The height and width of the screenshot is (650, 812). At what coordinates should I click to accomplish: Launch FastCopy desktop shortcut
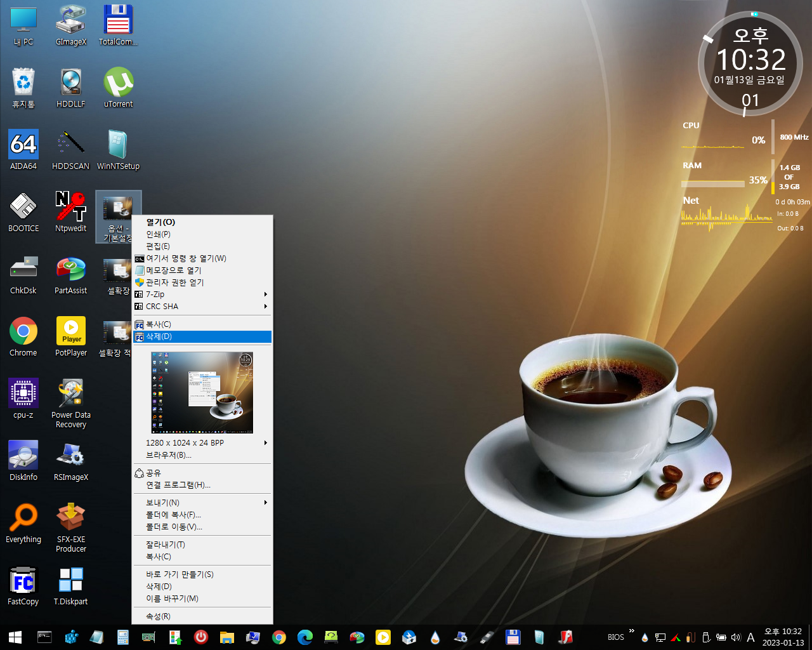click(x=23, y=586)
